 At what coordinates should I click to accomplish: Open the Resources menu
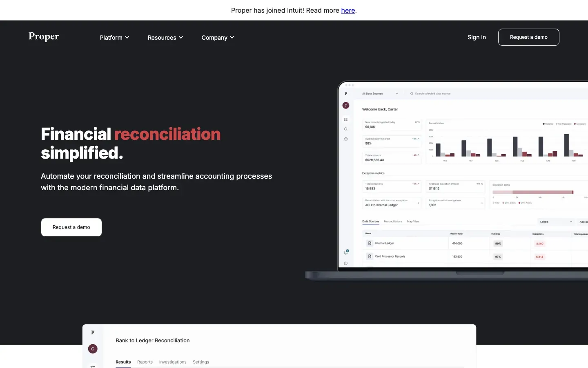pos(165,38)
